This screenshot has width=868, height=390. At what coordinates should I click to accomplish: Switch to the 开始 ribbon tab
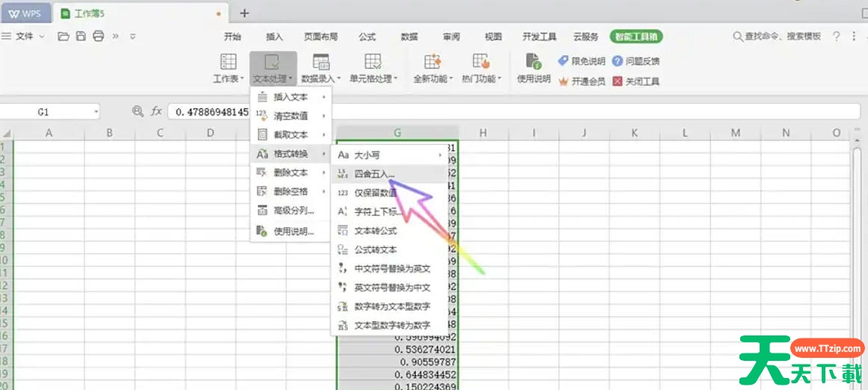click(x=233, y=37)
